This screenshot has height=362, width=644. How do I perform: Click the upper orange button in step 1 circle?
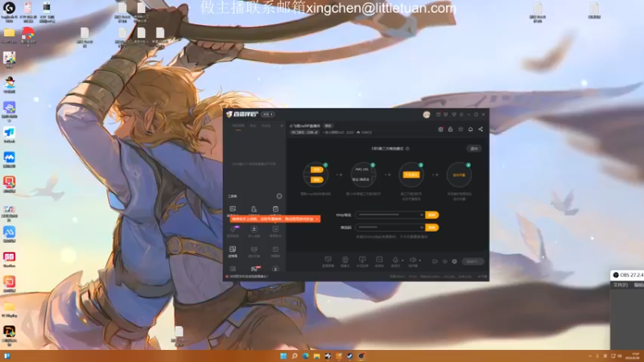pos(316,170)
